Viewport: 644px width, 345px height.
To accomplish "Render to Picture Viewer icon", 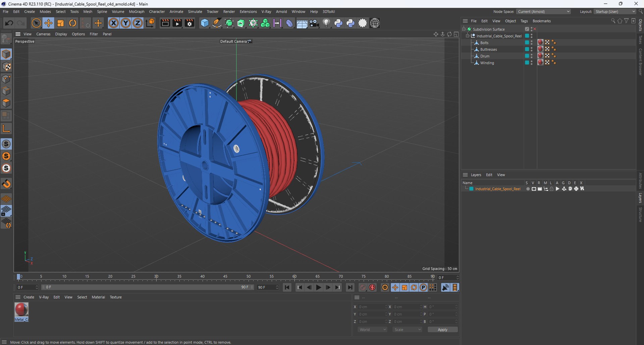I will click(177, 23).
